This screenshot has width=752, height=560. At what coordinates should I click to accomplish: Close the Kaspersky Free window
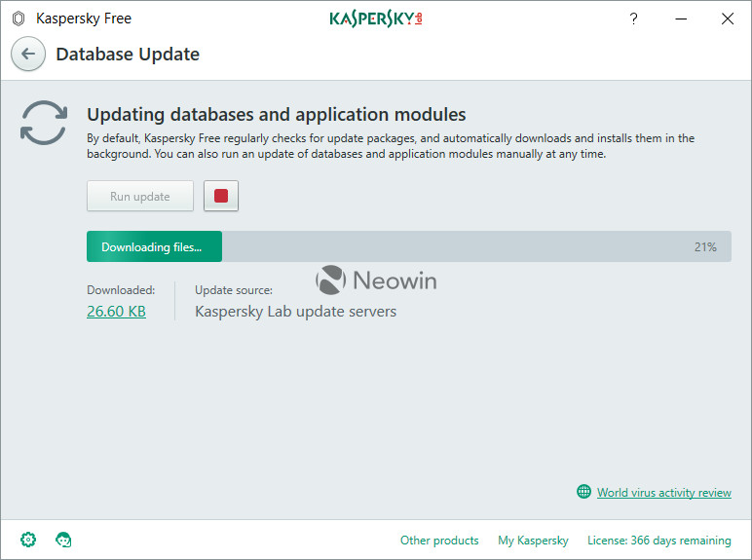(x=728, y=19)
